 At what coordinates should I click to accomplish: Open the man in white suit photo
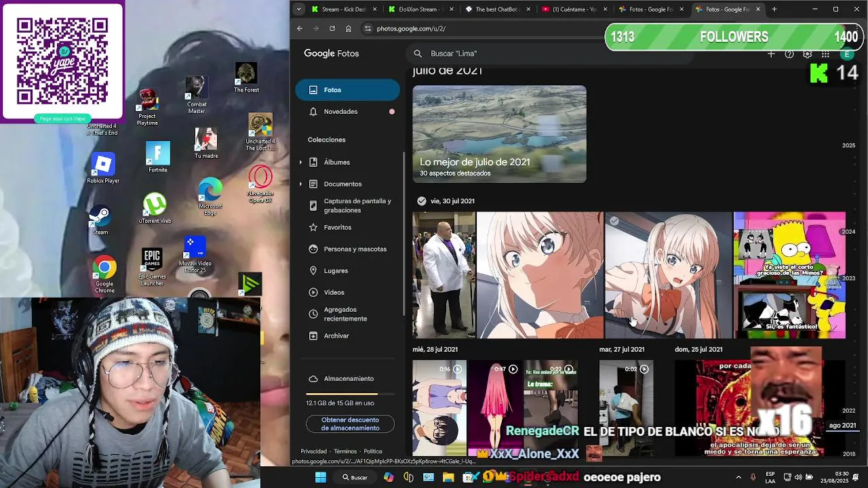click(x=444, y=275)
